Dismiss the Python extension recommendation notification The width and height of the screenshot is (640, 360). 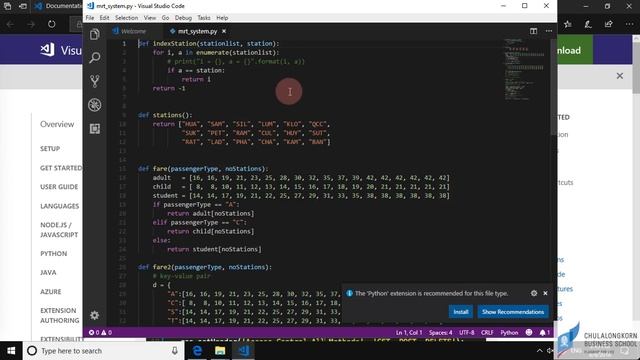(545, 293)
